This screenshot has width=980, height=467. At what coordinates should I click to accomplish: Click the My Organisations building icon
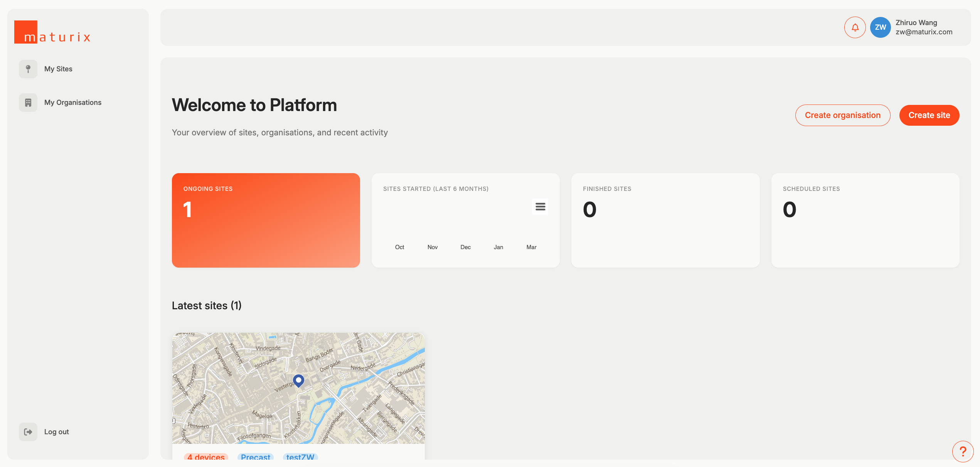point(27,102)
